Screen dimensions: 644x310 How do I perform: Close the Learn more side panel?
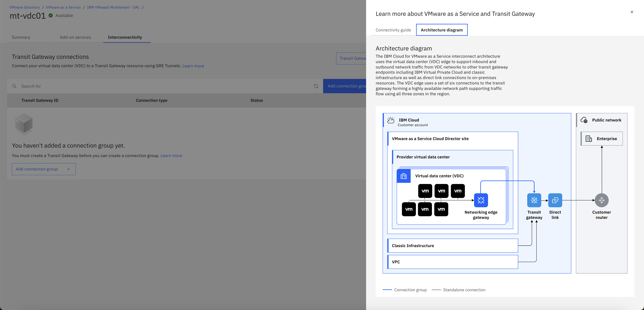coord(632,12)
